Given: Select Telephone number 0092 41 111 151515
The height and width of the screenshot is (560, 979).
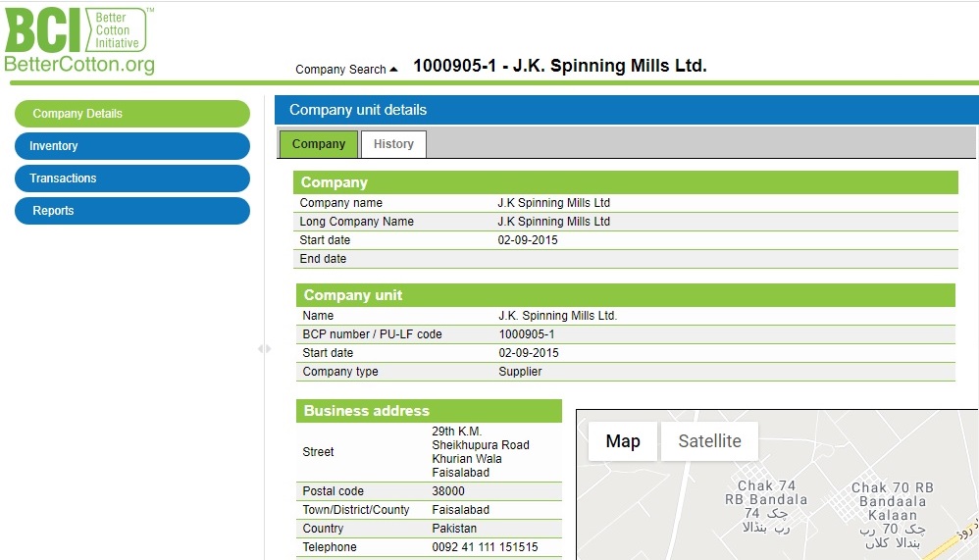Looking at the screenshot, I should click(485, 547).
